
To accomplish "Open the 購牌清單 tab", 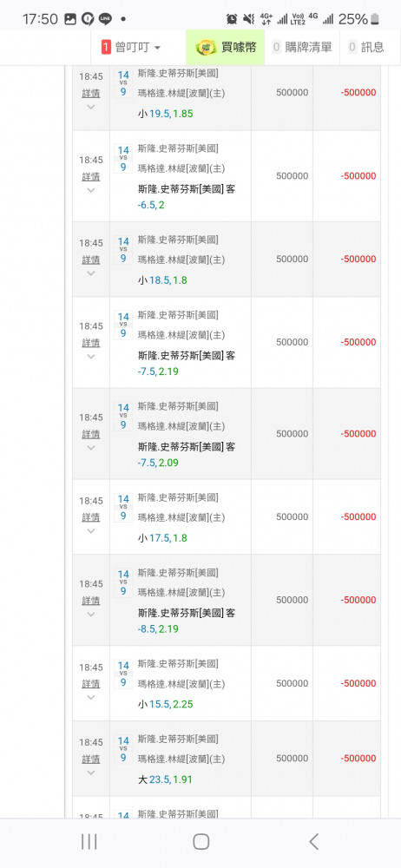I will click(302, 48).
